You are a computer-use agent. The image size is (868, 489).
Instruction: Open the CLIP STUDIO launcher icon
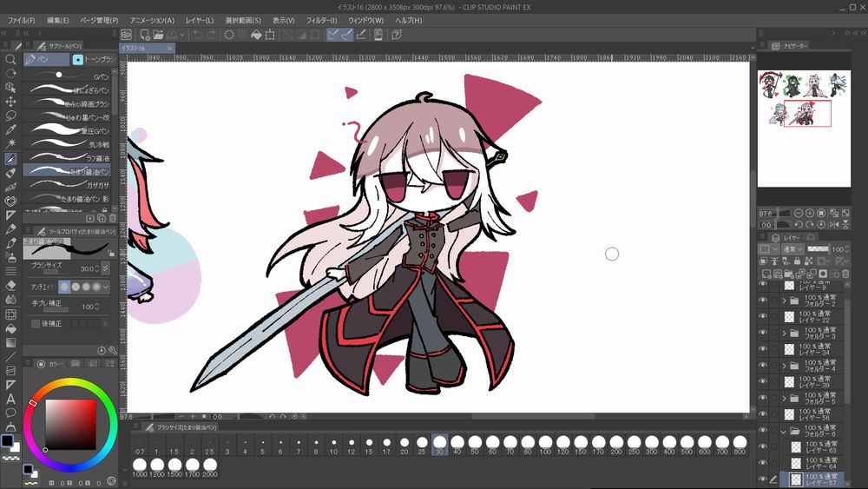126,35
